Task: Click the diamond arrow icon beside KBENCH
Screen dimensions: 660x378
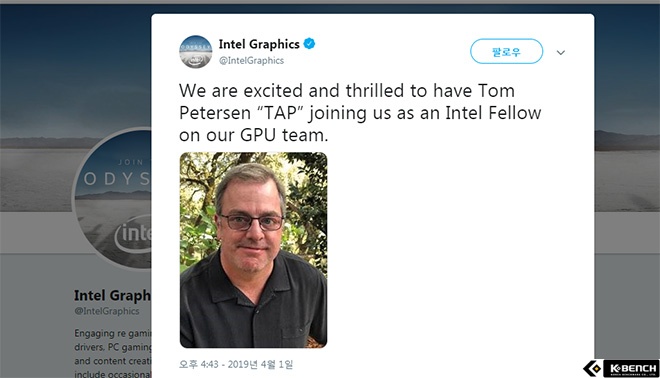Action: click(593, 368)
